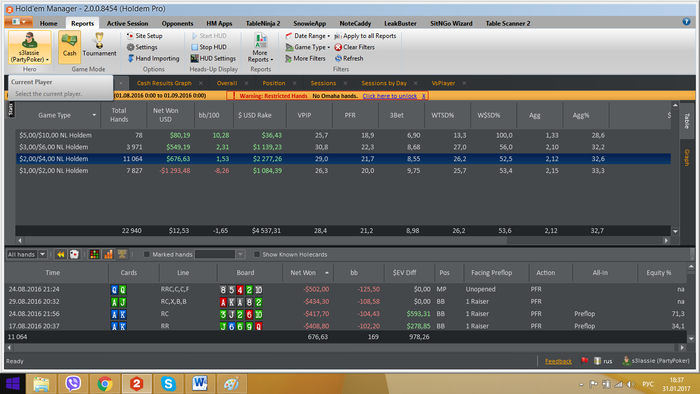Click the trophy tournament icon in hands toolbar

[x=122, y=254]
